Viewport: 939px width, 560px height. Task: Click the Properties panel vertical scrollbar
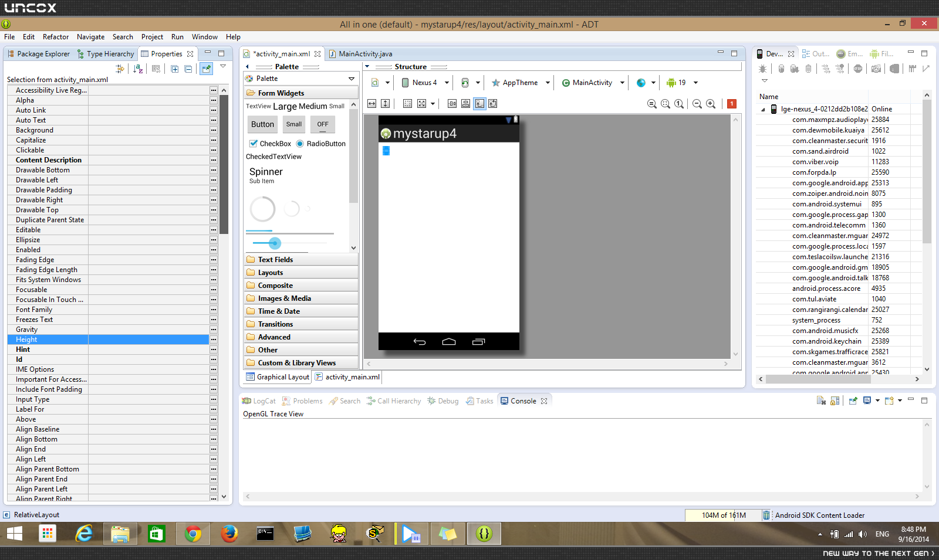point(224,164)
